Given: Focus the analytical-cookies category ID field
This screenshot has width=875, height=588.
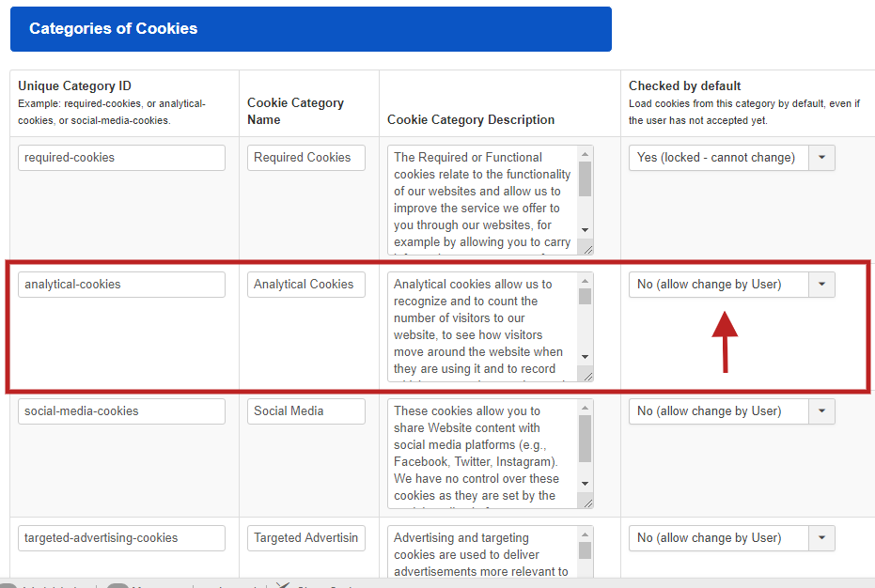Looking at the screenshot, I should coord(121,285).
